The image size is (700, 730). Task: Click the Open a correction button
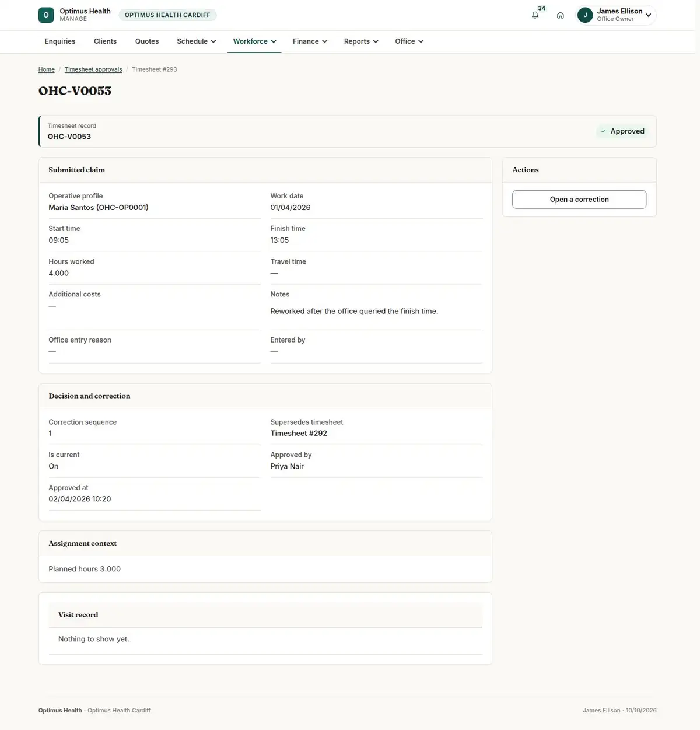point(579,200)
